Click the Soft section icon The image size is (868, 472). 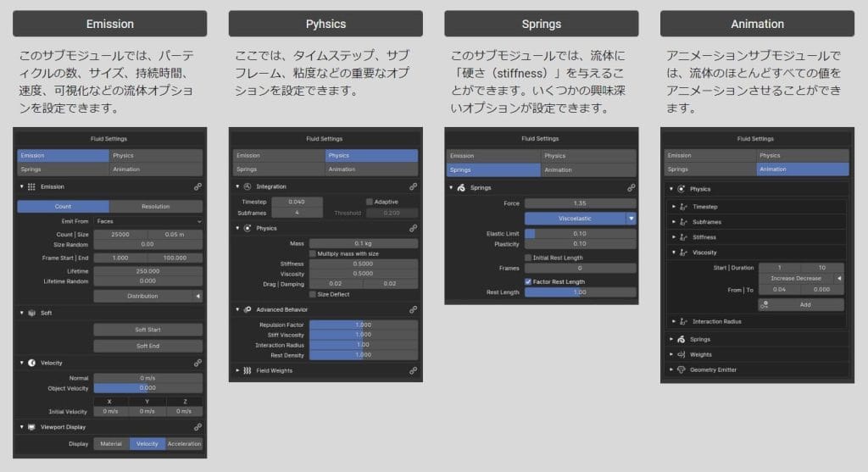pyautogui.click(x=32, y=313)
